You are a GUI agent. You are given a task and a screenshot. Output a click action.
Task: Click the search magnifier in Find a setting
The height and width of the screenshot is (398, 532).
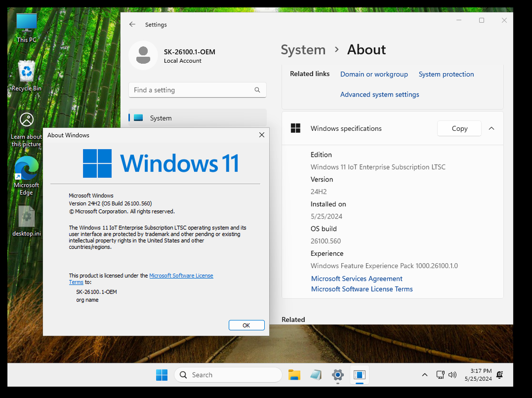(257, 90)
